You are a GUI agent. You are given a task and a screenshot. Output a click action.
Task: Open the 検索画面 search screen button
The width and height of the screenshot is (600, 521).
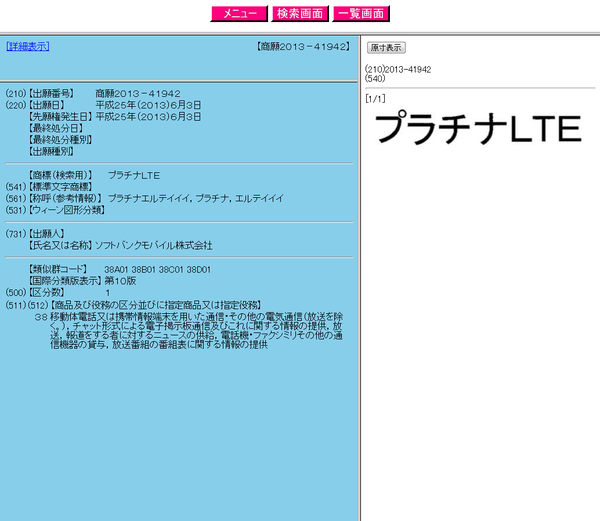300,14
